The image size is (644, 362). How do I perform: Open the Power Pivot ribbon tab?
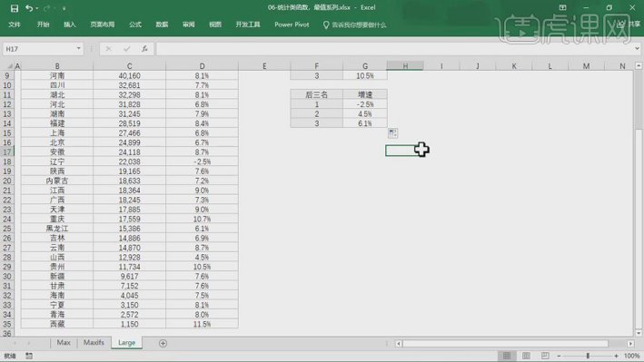(x=292, y=24)
